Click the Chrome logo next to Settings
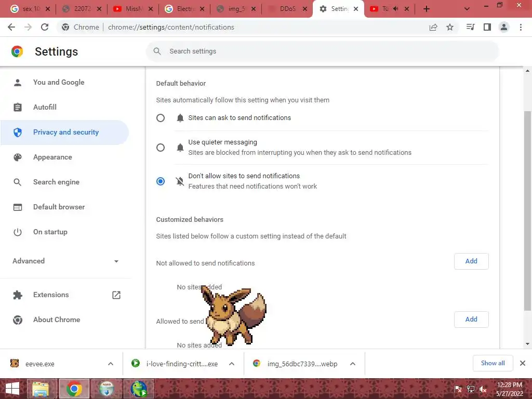This screenshot has height=399, width=532. click(17, 51)
